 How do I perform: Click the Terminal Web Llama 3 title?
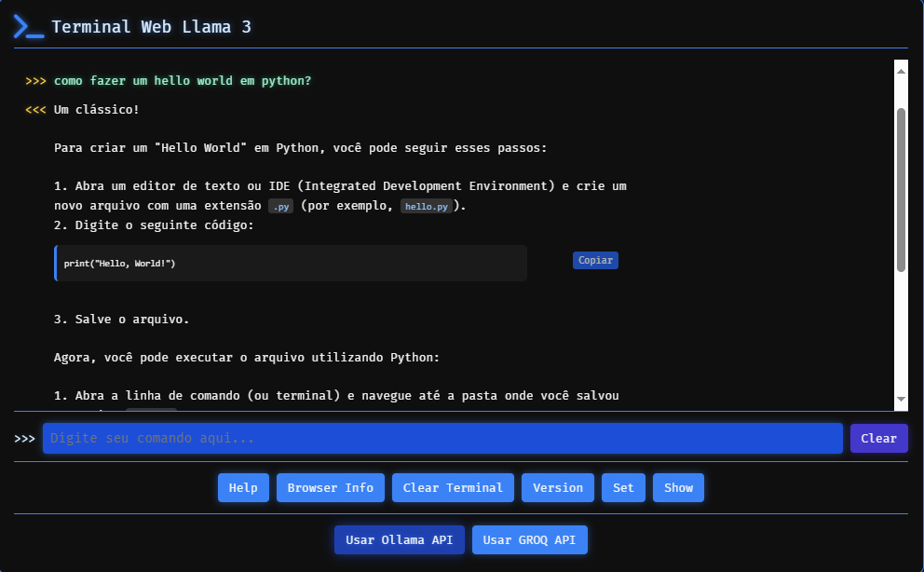coord(152,27)
